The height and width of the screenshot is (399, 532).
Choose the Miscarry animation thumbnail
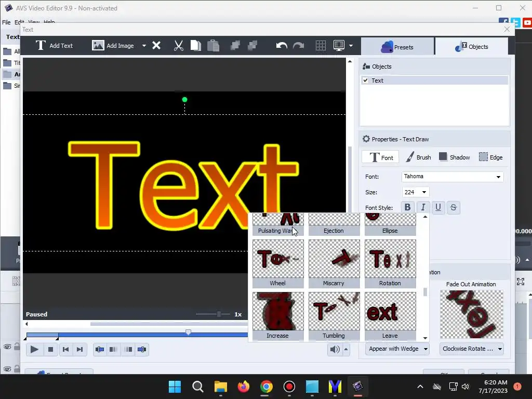point(334,263)
